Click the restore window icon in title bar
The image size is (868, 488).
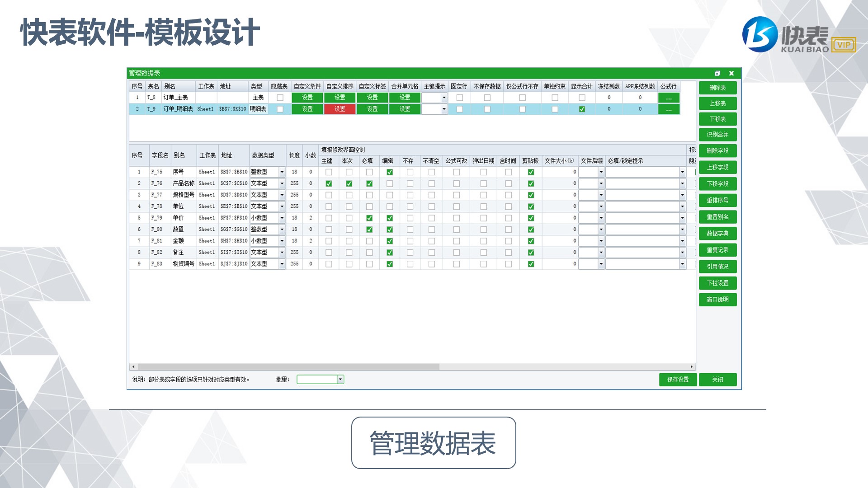[717, 73]
